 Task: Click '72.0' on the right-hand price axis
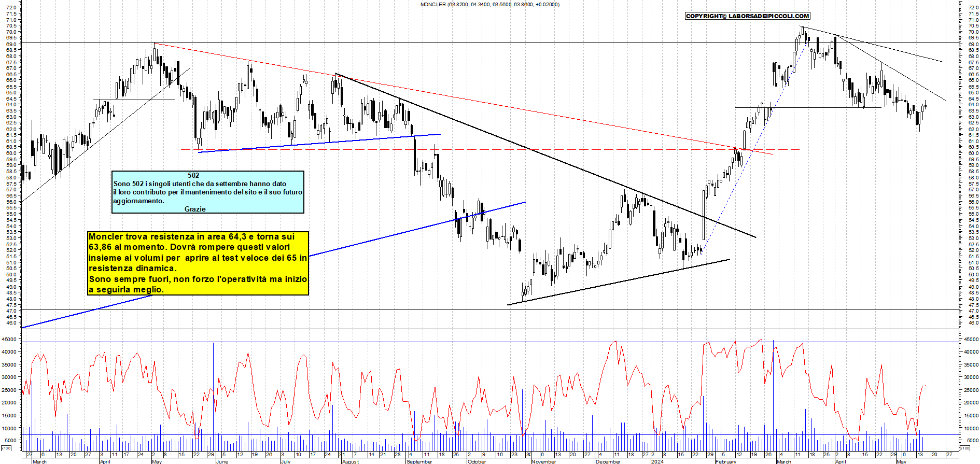[973, 8]
